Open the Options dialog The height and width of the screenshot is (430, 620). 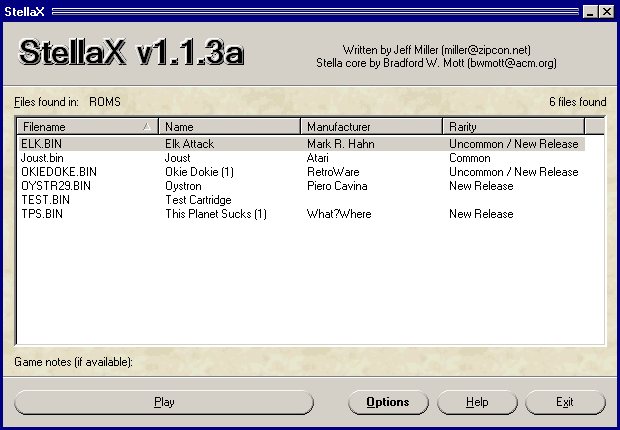[x=387, y=402]
